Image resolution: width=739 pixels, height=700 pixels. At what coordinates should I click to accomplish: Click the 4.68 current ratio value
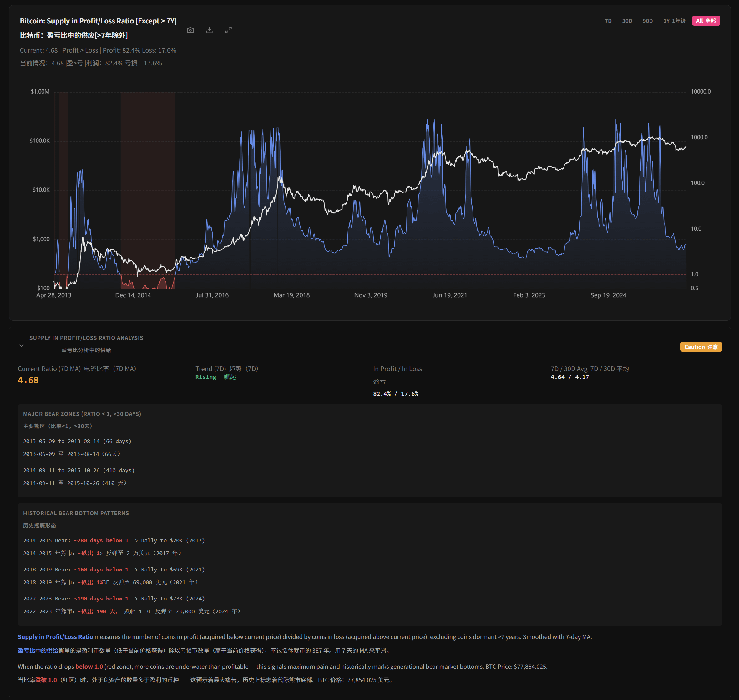28,380
